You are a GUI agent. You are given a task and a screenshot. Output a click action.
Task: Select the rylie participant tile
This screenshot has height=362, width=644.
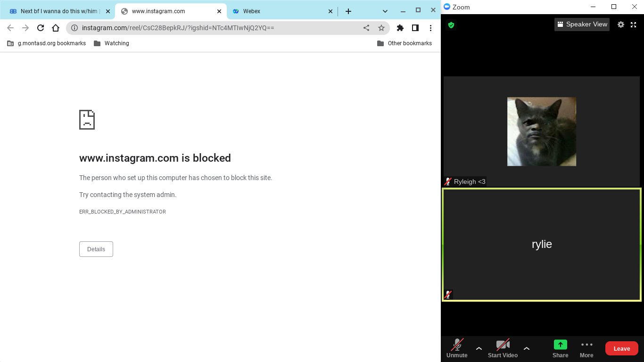pyautogui.click(x=542, y=245)
